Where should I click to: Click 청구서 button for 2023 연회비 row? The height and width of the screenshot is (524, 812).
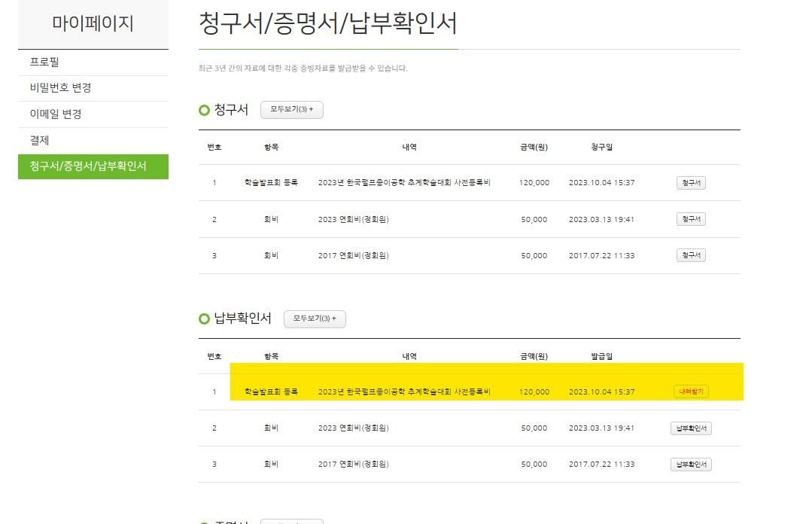click(691, 219)
